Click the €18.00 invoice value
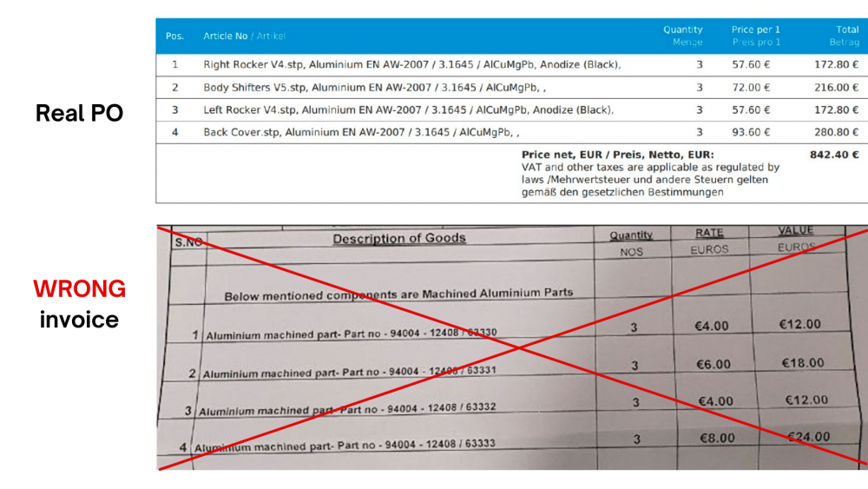This screenshot has width=868, height=489. (803, 363)
